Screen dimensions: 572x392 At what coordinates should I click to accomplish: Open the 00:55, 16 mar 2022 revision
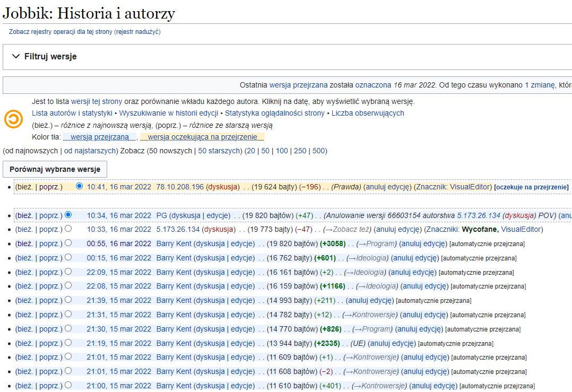click(119, 243)
